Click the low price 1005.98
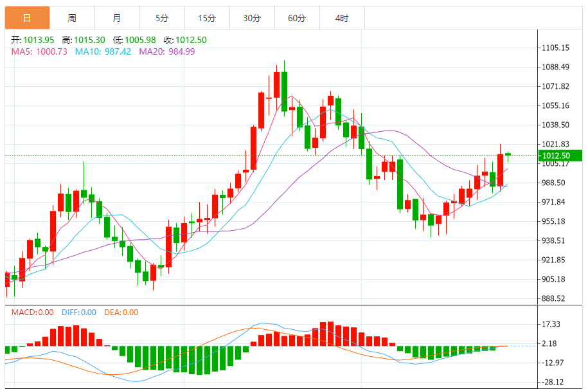Image resolution: width=588 pixels, height=389 pixels. point(140,40)
